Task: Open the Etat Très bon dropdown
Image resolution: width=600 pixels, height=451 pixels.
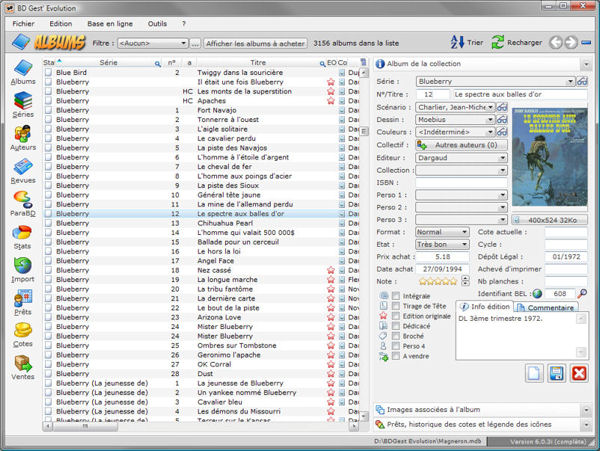Action: tap(442, 244)
